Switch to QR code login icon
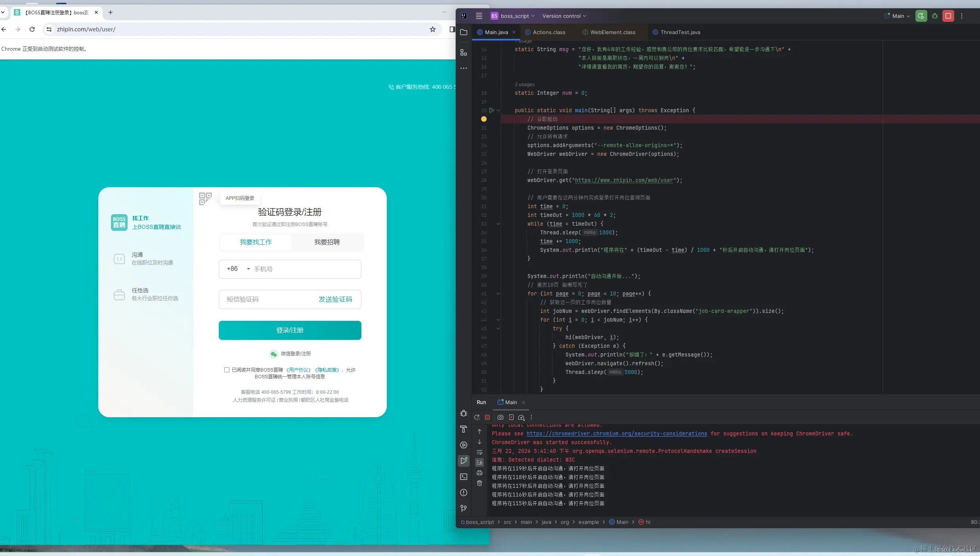The image size is (980, 556). [x=205, y=198]
